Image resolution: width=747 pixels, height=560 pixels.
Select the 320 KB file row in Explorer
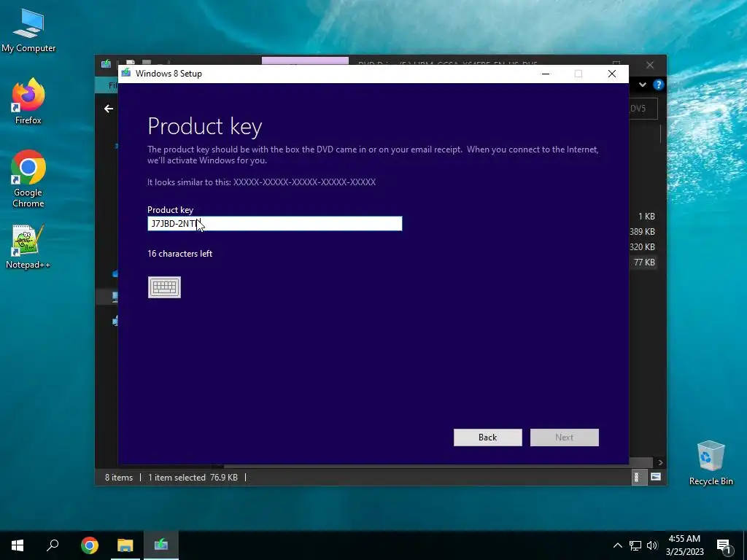pos(643,246)
